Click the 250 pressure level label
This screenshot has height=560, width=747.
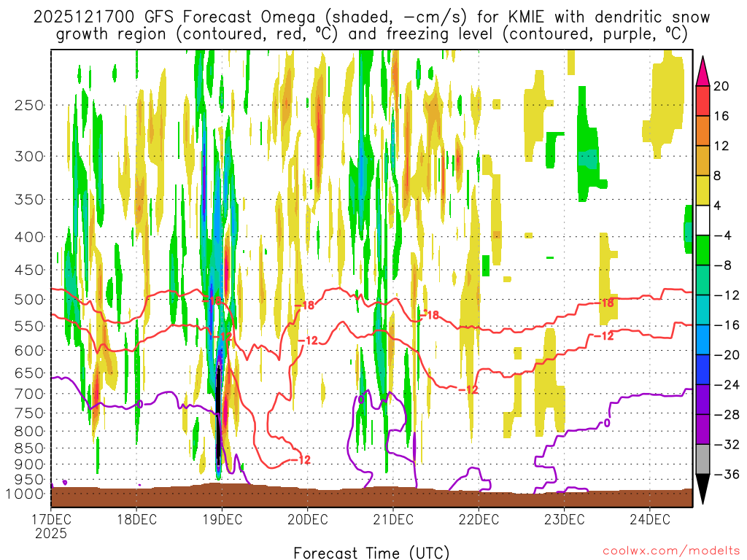point(29,105)
